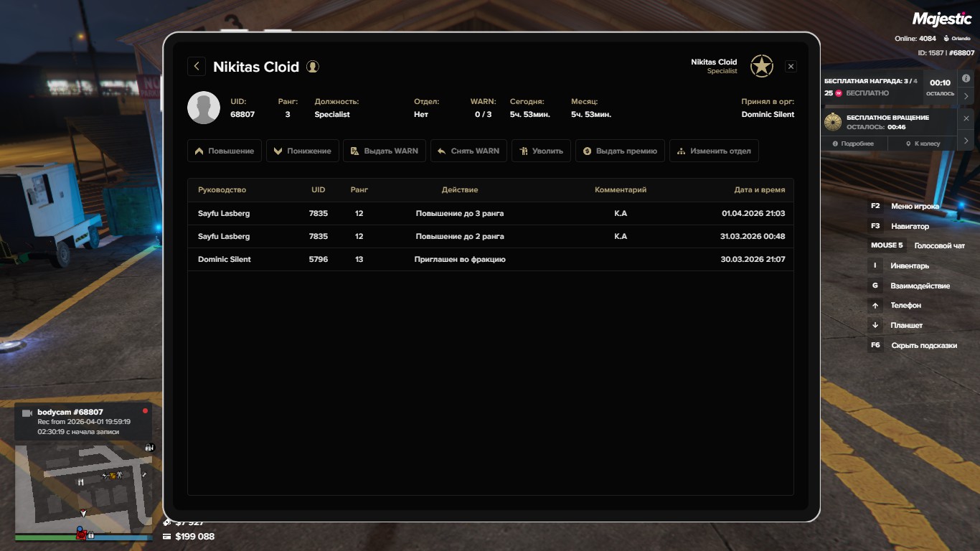Screen dimensions: 980x551
Task: Click the info icon on free reward panel
Action: coord(966,78)
